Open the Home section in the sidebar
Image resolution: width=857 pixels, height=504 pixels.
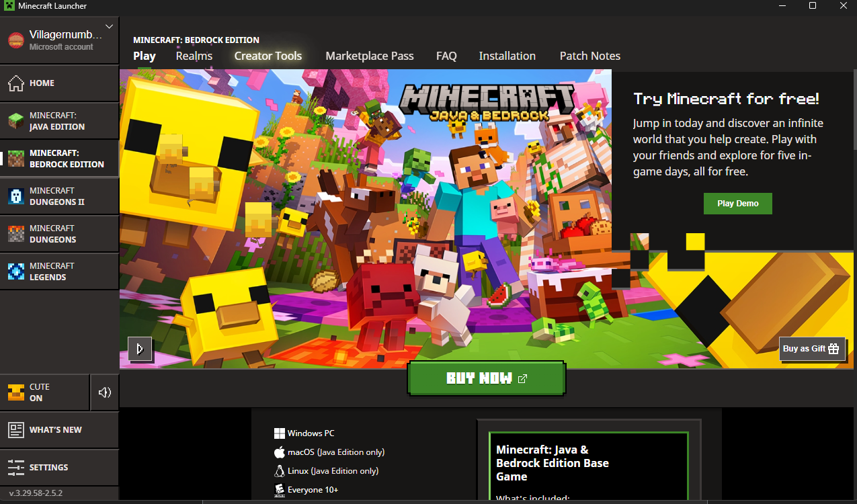click(59, 83)
